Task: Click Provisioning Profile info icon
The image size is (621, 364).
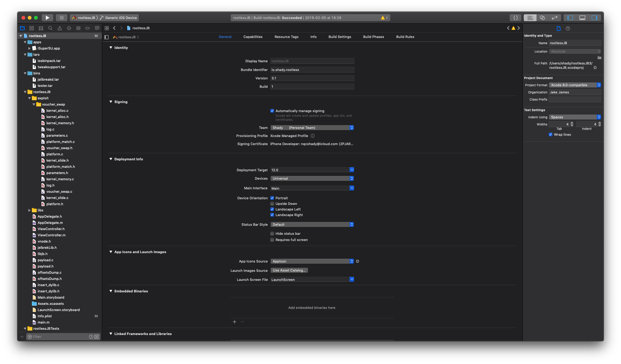Action: coord(313,136)
